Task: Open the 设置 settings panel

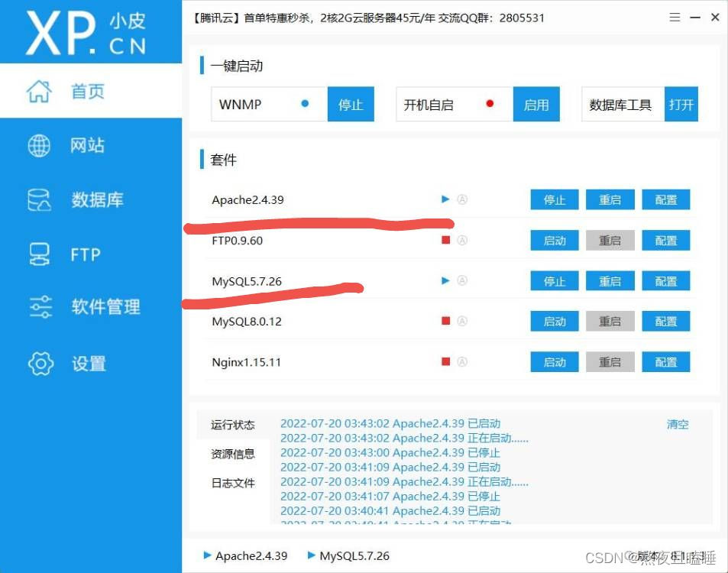Action: [x=86, y=364]
